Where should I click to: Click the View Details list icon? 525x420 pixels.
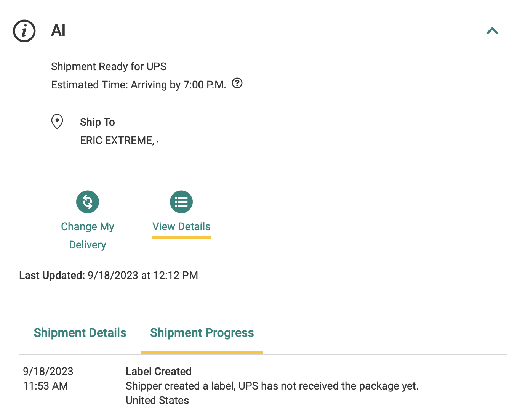click(x=181, y=202)
